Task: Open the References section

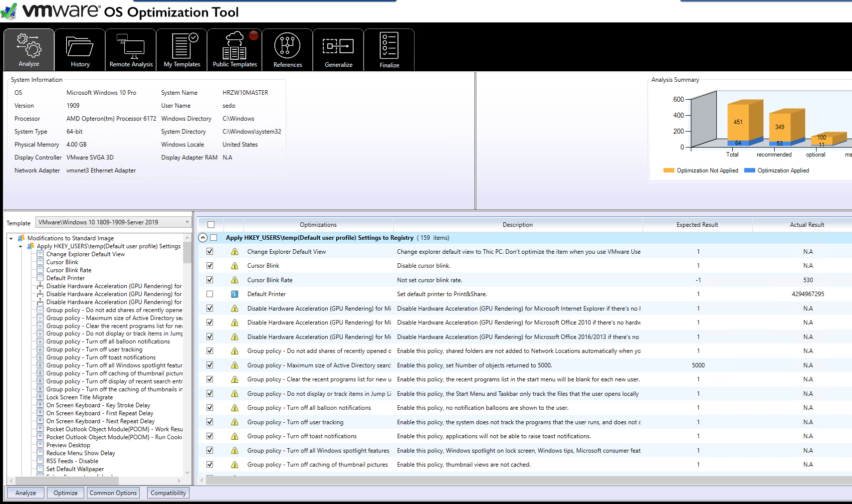Action: coord(287,49)
